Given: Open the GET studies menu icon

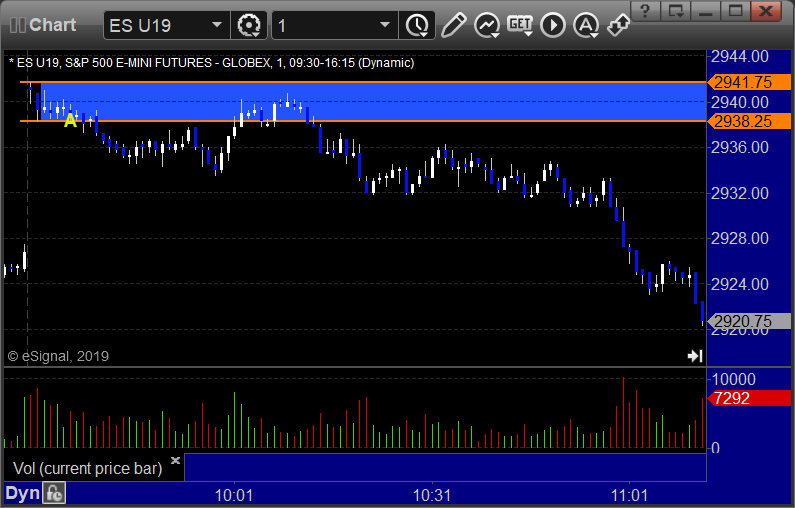Looking at the screenshot, I should pyautogui.click(x=520, y=25).
